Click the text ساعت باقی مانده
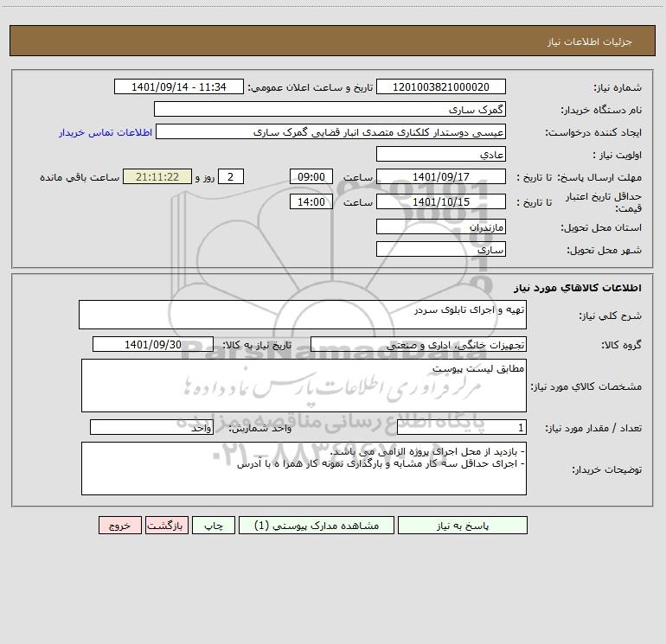666x644 pixels. [80, 177]
